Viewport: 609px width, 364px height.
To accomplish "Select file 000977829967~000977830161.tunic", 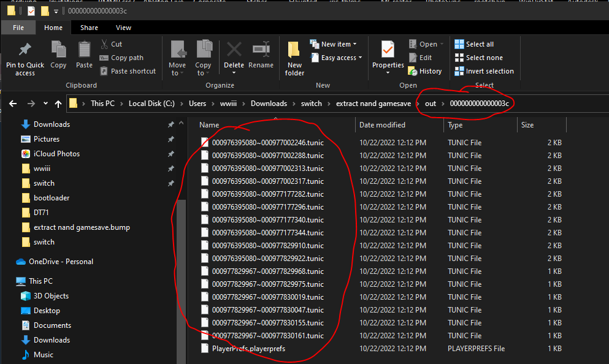I will coord(267,336).
